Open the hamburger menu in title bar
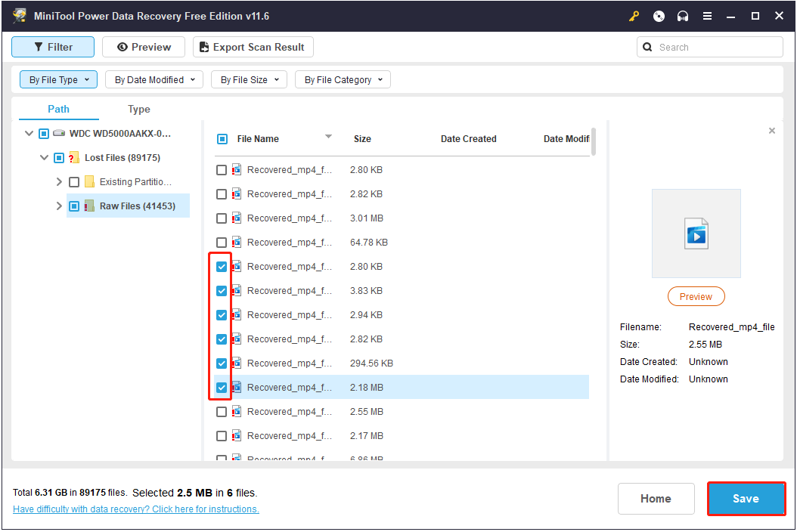797x532 pixels. (x=707, y=17)
